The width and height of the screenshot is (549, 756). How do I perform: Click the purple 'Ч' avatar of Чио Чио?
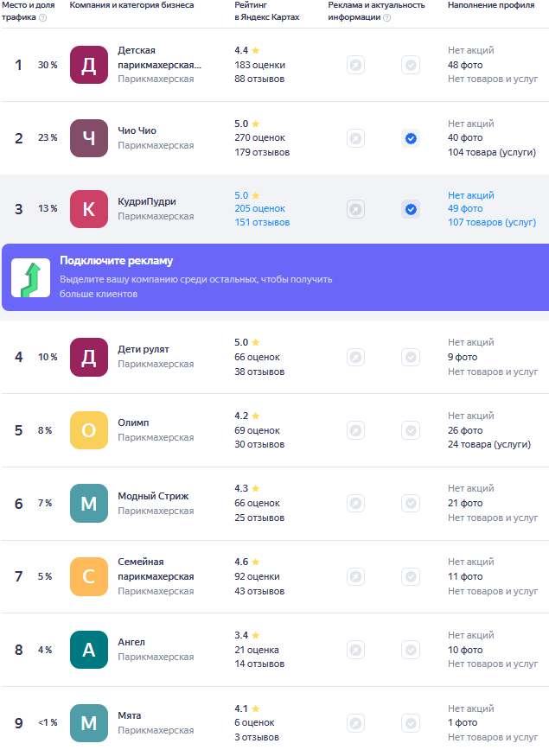[89, 138]
